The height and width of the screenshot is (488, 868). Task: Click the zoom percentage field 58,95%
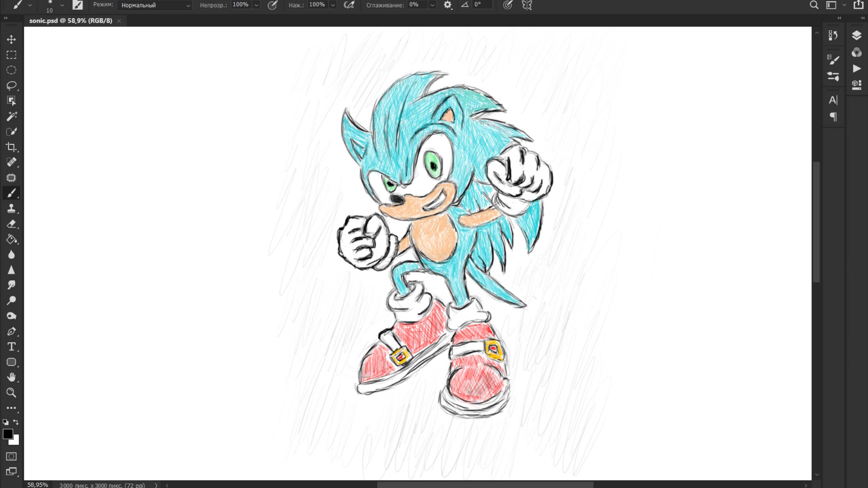(38, 485)
